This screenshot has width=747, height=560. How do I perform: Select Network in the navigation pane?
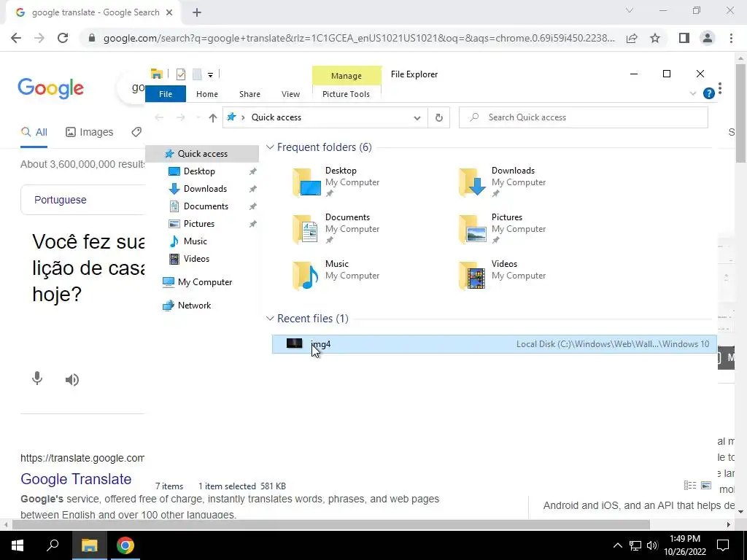click(x=194, y=306)
